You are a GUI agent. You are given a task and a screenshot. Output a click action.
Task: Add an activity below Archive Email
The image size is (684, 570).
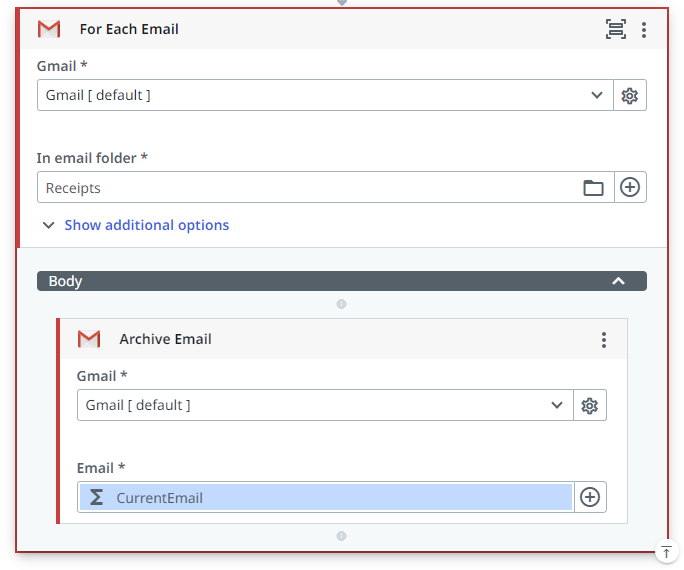coord(341,536)
